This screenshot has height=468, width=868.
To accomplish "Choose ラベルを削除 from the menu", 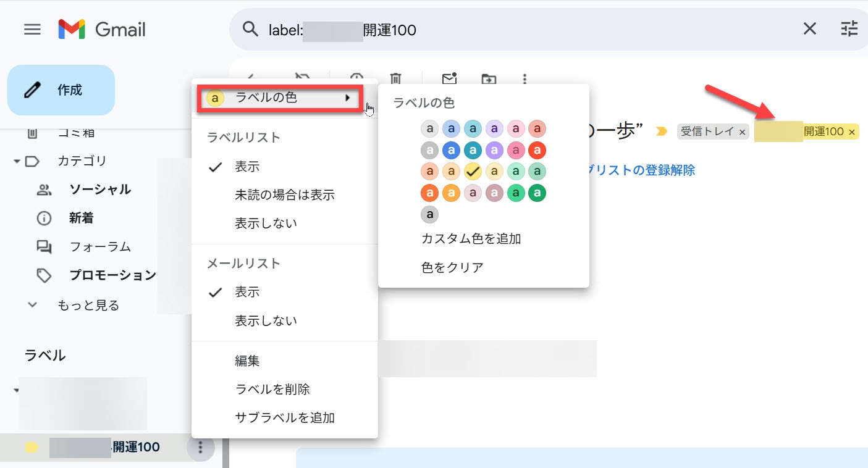I will tap(272, 389).
